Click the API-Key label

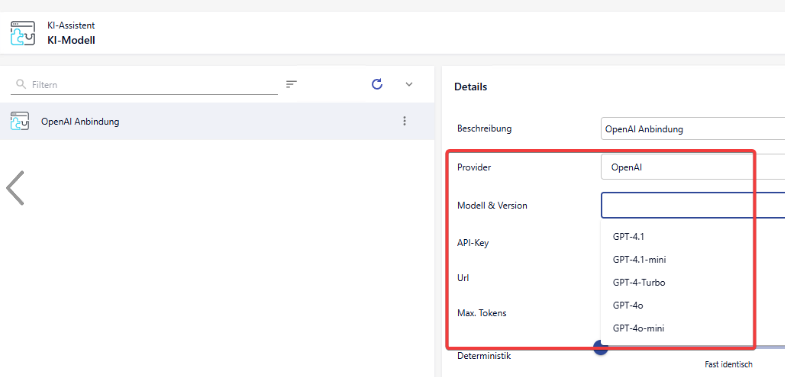click(x=473, y=243)
